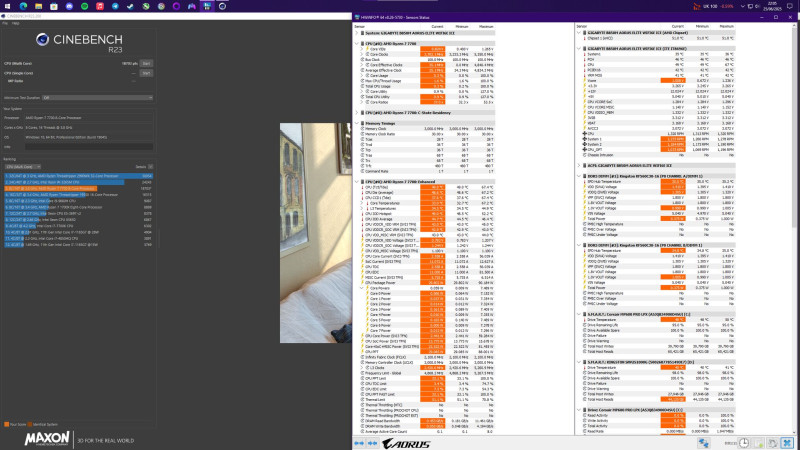Collapse the Ryzen 7 7700 Enhanced group
Viewport: 800px width, 450px height.
[357, 182]
